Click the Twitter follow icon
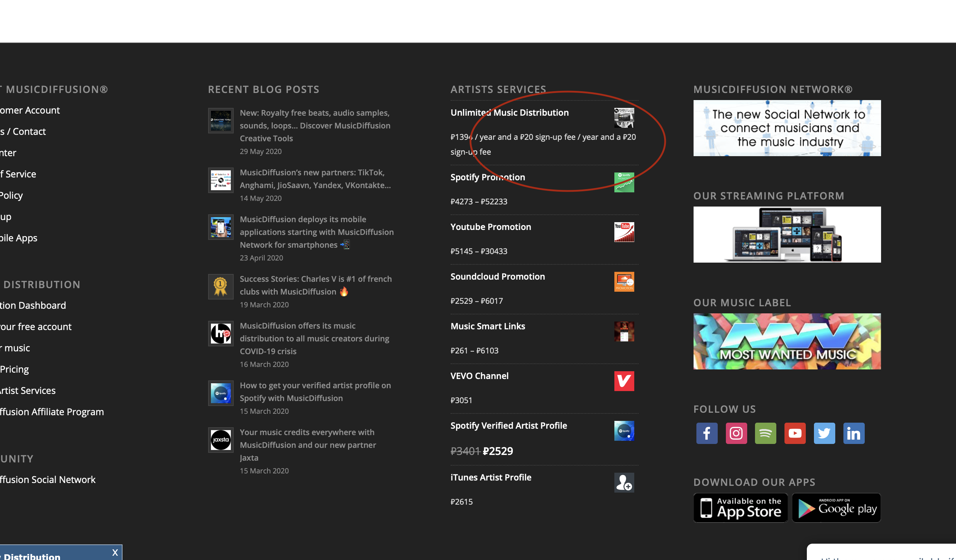 824,433
